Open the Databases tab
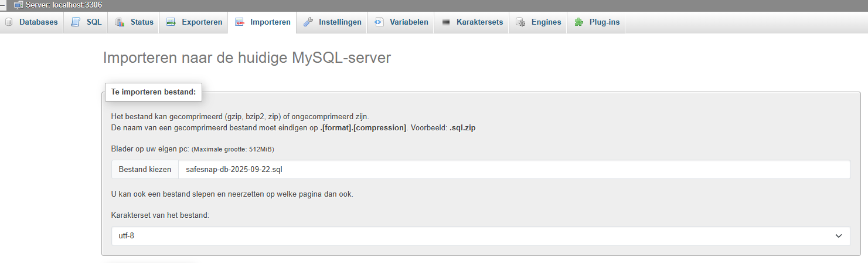 tap(32, 22)
